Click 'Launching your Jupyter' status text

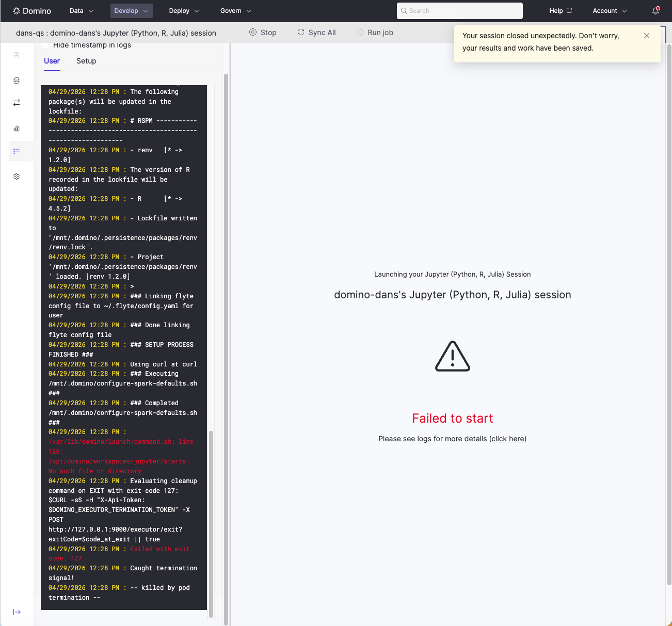[x=453, y=275]
